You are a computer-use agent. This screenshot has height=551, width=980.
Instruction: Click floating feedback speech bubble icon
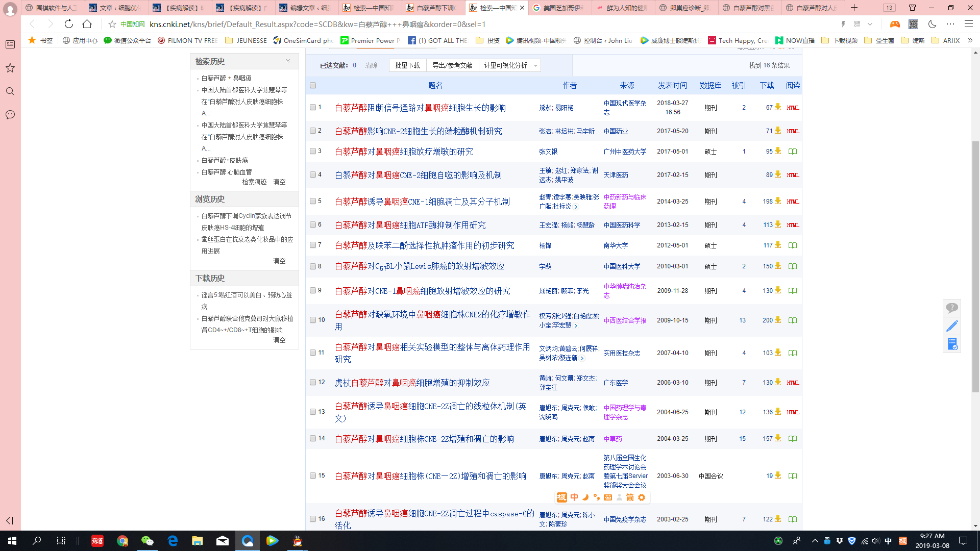951,308
